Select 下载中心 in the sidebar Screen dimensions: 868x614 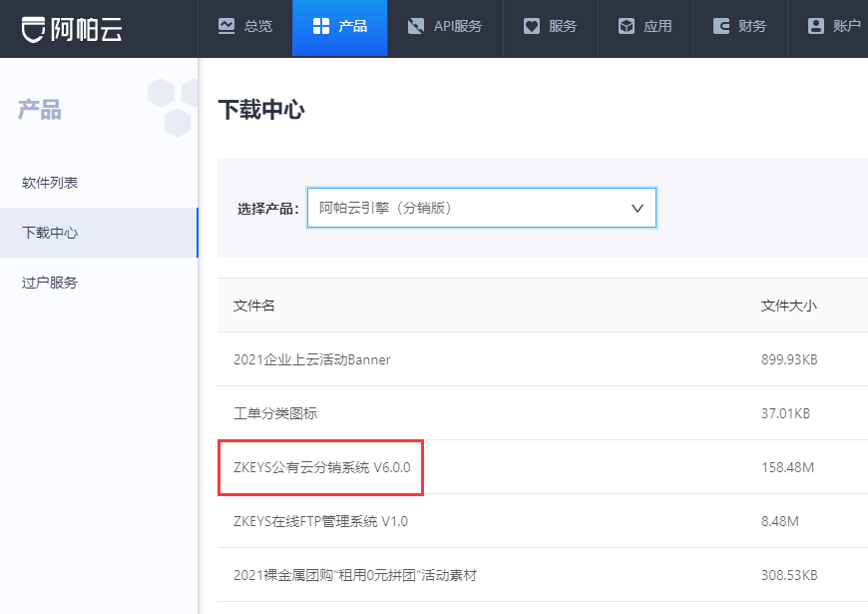tap(99, 233)
